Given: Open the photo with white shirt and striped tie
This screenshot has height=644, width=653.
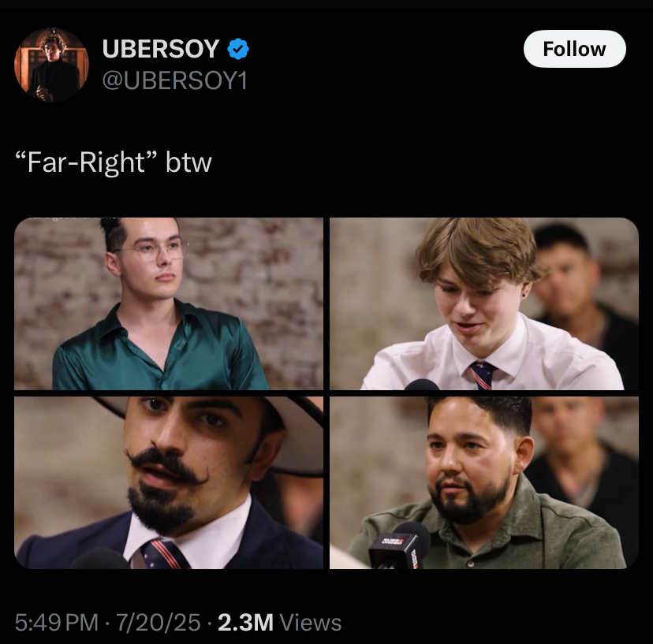Looking at the screenshot, I should 484,303.
